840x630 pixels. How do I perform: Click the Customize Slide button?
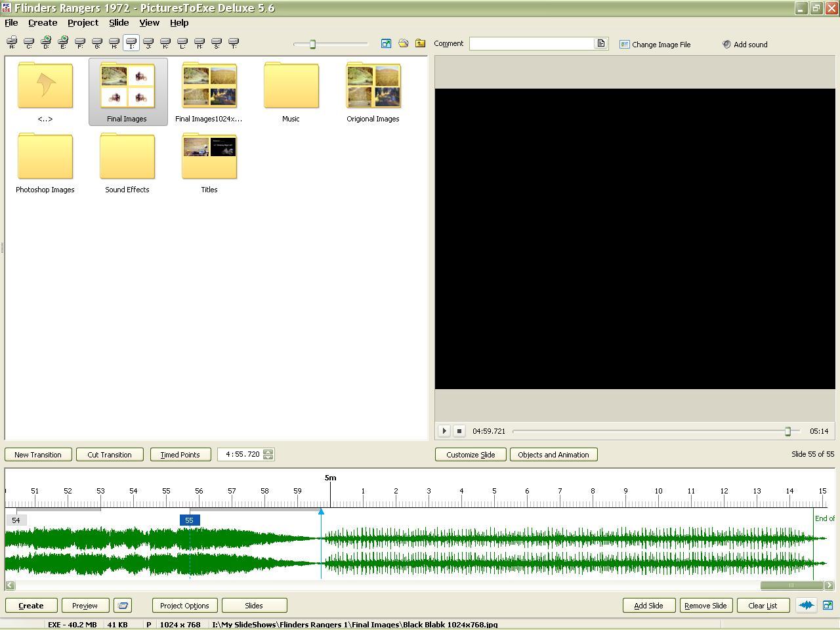pos(470,455)
